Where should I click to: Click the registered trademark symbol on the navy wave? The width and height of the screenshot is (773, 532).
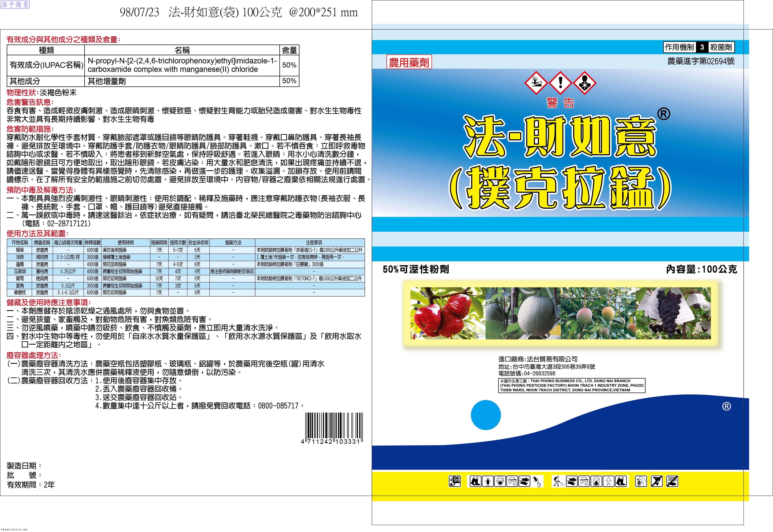point(726,406)
